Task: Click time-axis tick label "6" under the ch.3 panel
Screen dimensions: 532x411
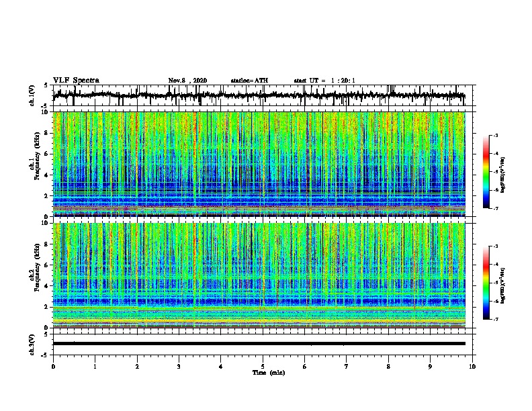Action: 305,366
